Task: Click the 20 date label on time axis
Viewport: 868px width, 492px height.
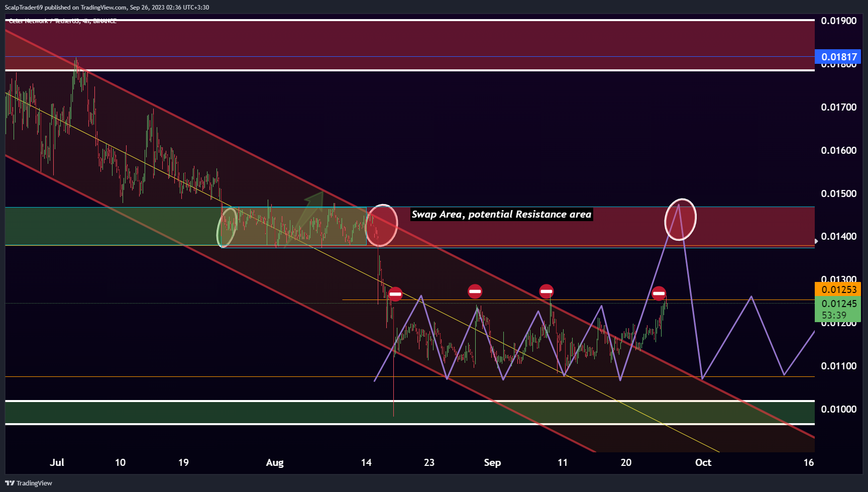Action: [x=626, y=462]
